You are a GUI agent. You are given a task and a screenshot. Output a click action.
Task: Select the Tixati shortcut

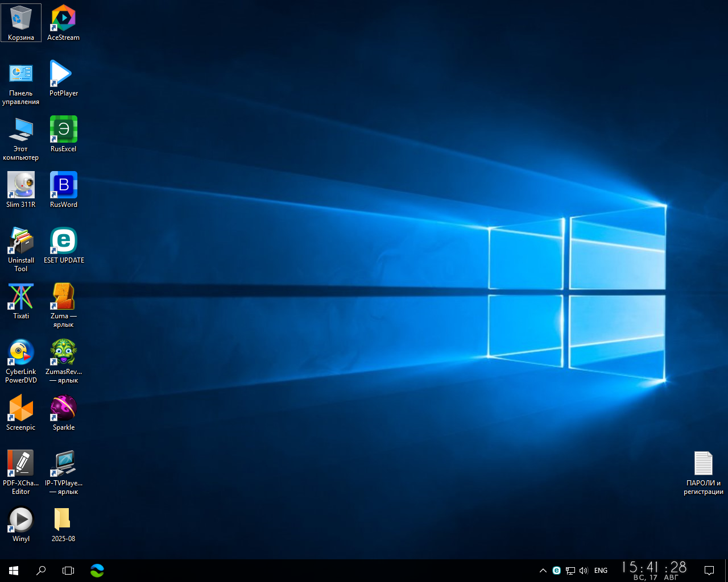[21, 301]
